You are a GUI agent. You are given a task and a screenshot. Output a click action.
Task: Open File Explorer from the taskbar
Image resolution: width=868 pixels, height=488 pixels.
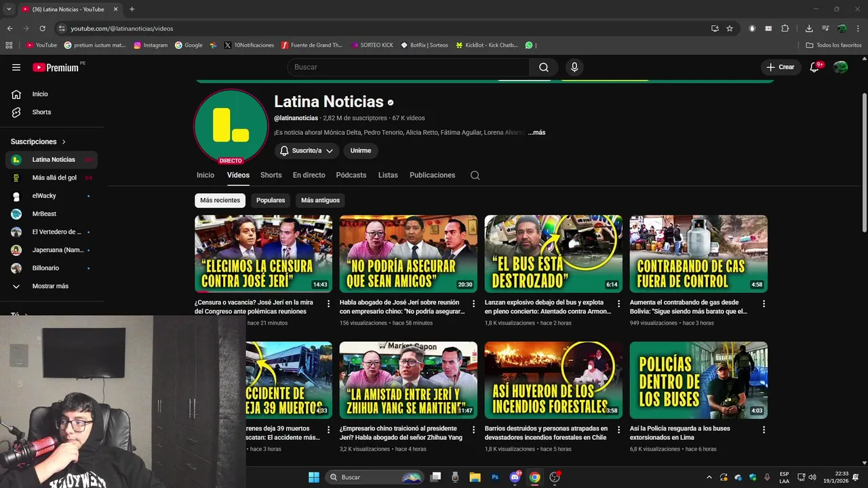pyautogui.click(x=475, y=477)
